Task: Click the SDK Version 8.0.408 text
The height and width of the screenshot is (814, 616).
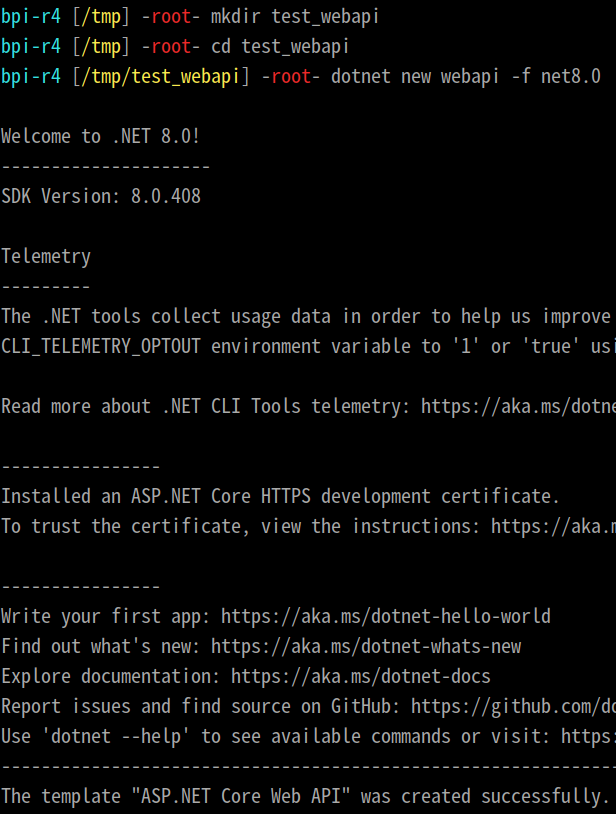Action: pos(101,196)
